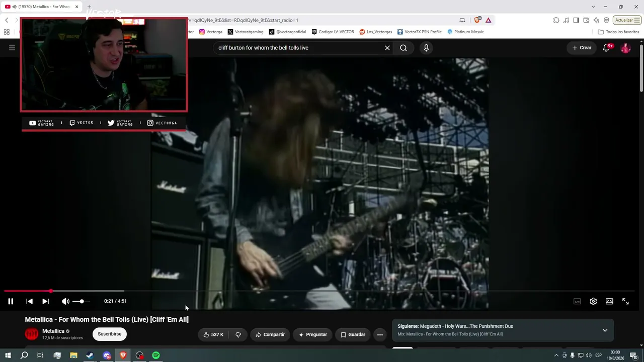Pause the video playback
644x362 pixels.
pyautogui.click(x=11, y=301)
